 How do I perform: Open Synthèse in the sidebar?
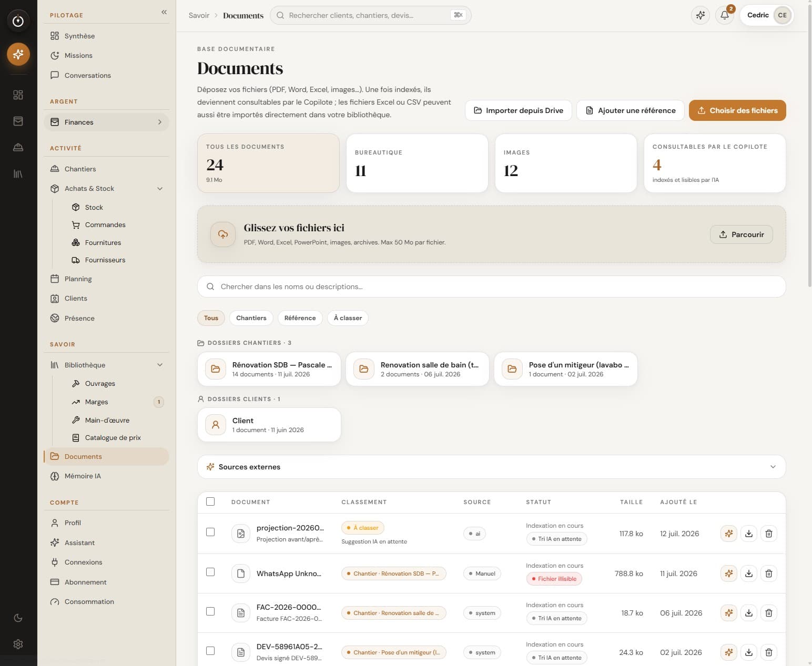(107, 36)
